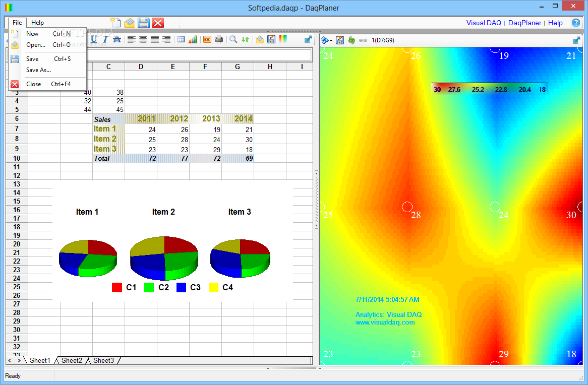
Task: Click the rainbow color map icon
Action: point(283,39)
